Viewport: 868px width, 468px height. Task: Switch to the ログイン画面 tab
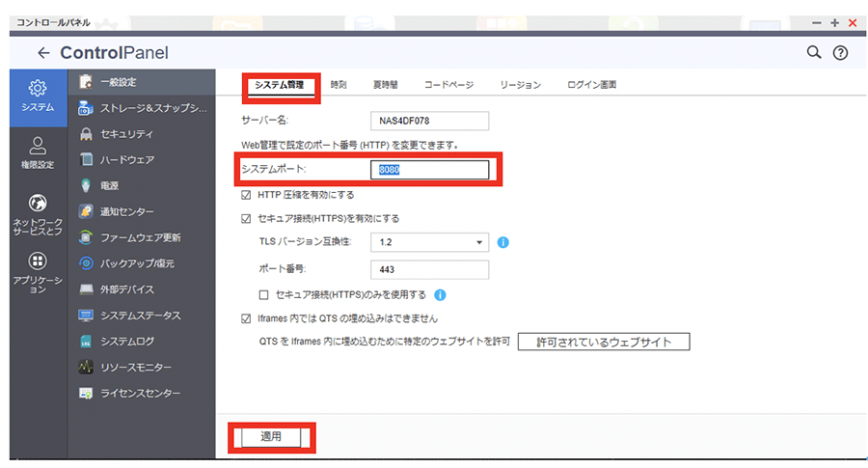tap(592, 85)
